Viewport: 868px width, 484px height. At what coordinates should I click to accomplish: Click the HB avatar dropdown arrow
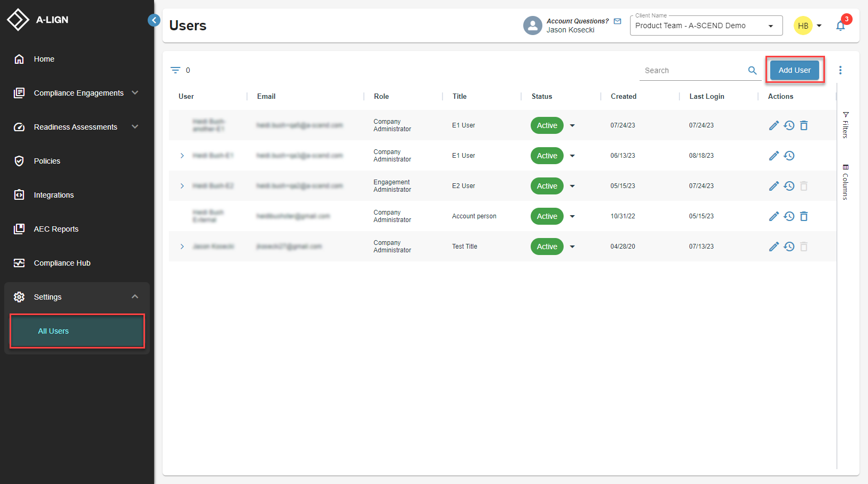click(x=819, y=25)
